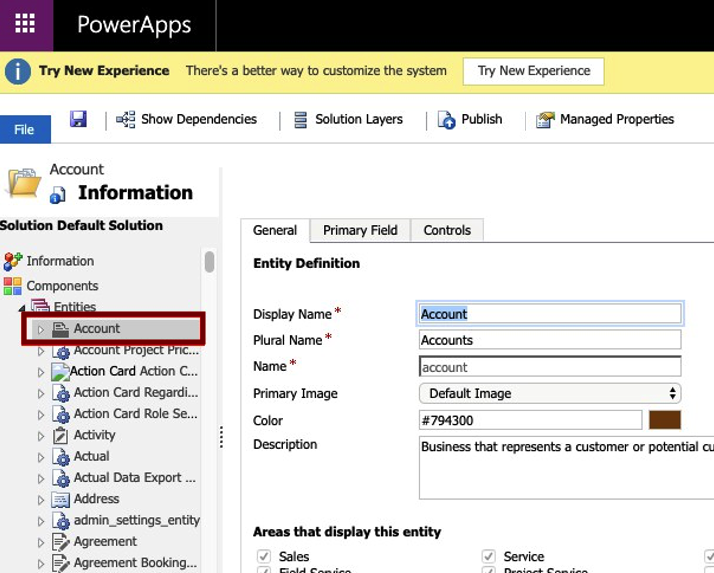Click the Plural Name input field
The height and width of the screenshot is (573, 714).
pyautogui.click(x=550, y=340)
